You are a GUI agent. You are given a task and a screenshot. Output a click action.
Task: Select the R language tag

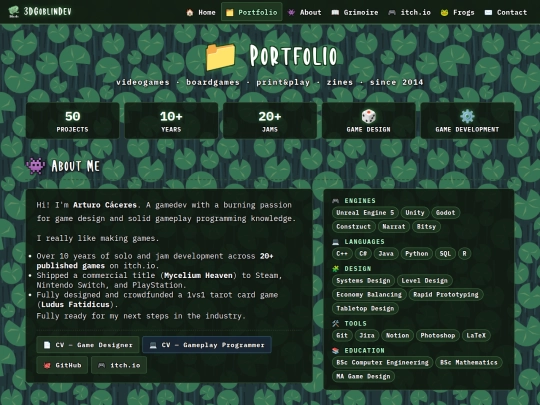(x=464, y=253)
